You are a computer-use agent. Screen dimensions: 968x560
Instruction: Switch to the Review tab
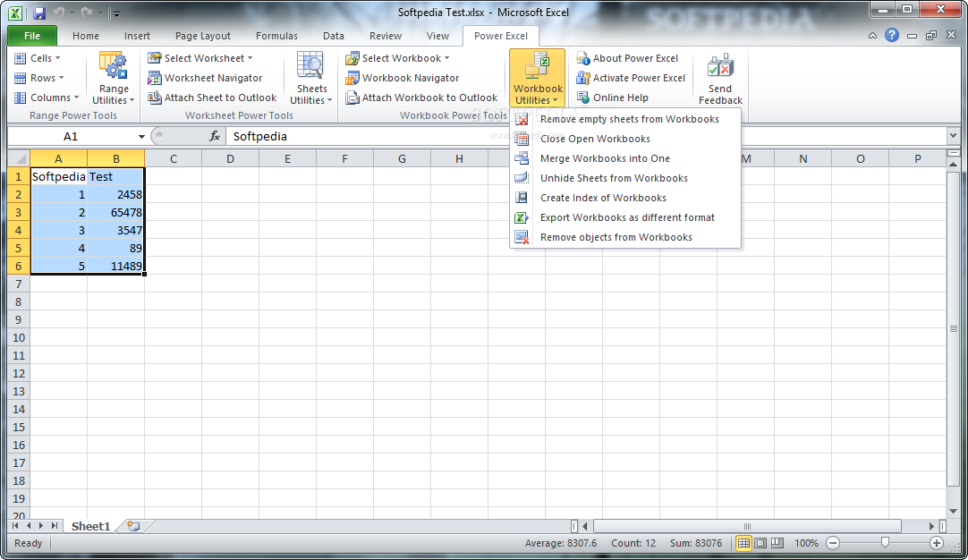pos(386,36)
